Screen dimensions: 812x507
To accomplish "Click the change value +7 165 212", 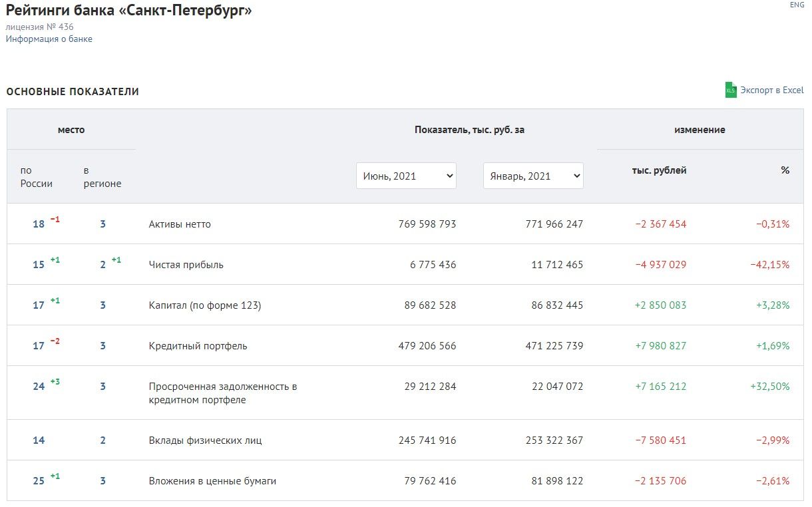I will pyautogui.click(x=660, y=387).
